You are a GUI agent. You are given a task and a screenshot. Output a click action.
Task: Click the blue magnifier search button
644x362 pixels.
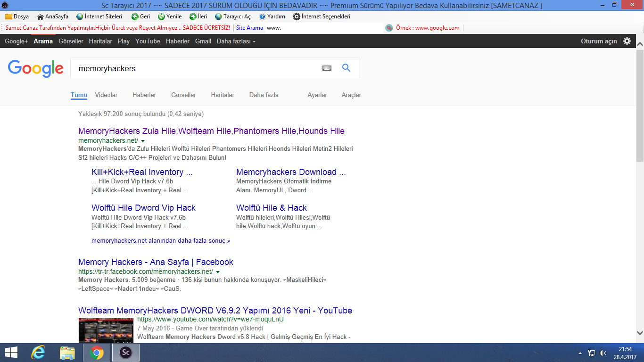[347, 68]
